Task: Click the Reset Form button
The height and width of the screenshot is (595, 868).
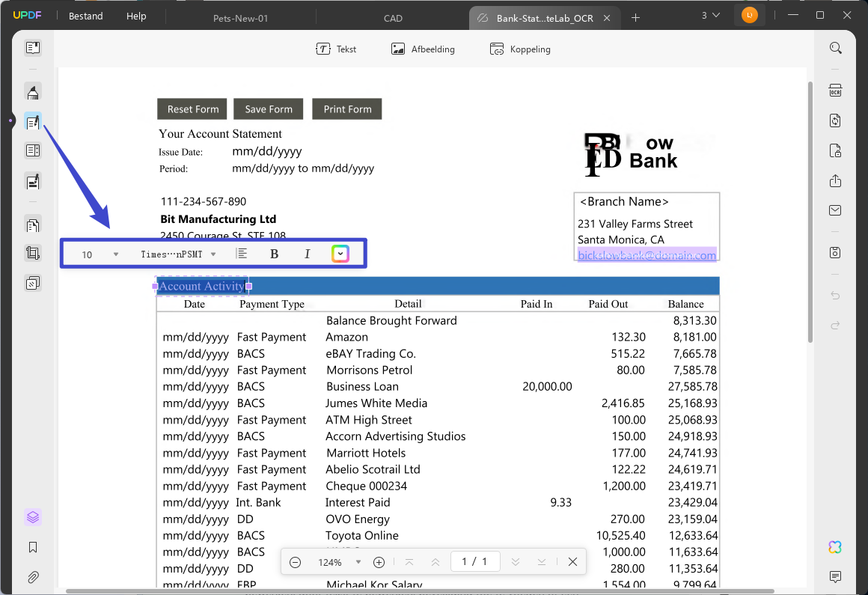Action: [193, 109]
